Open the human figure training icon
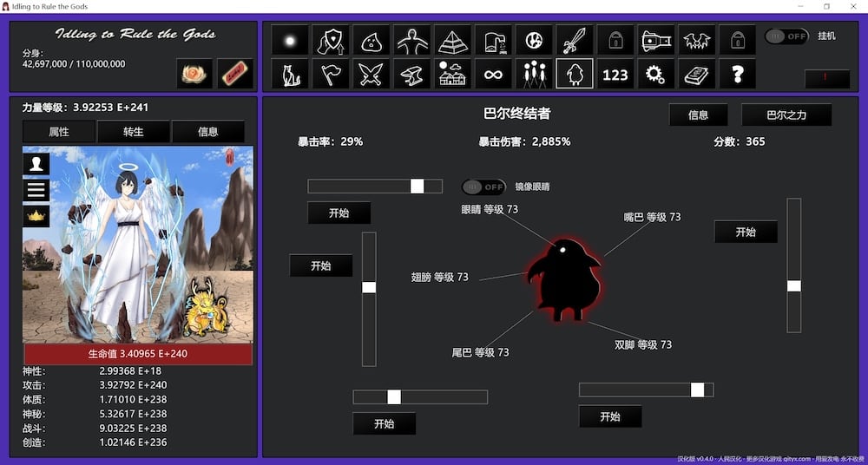Image resolution: width=868 pixels, height=465 pixels. coord(411,40)
